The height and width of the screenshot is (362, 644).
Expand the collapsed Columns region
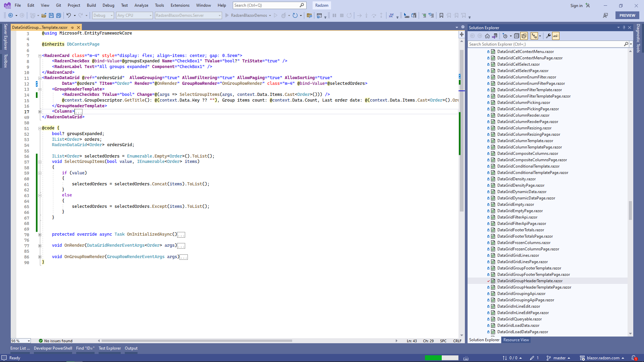coord(40,112)
